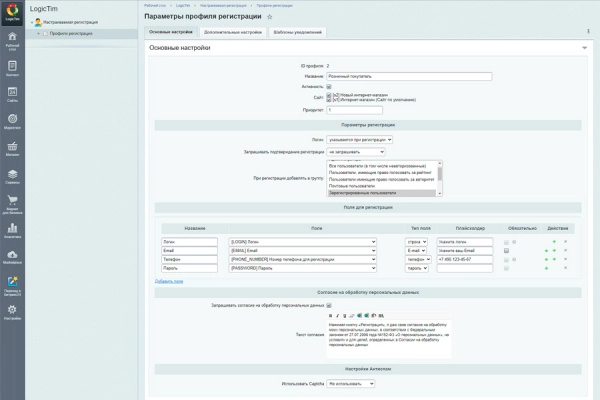This screenshot has height=400, width=600.
Task: Open the field type dropdown set to строка
Action: [x=416, y=242]
